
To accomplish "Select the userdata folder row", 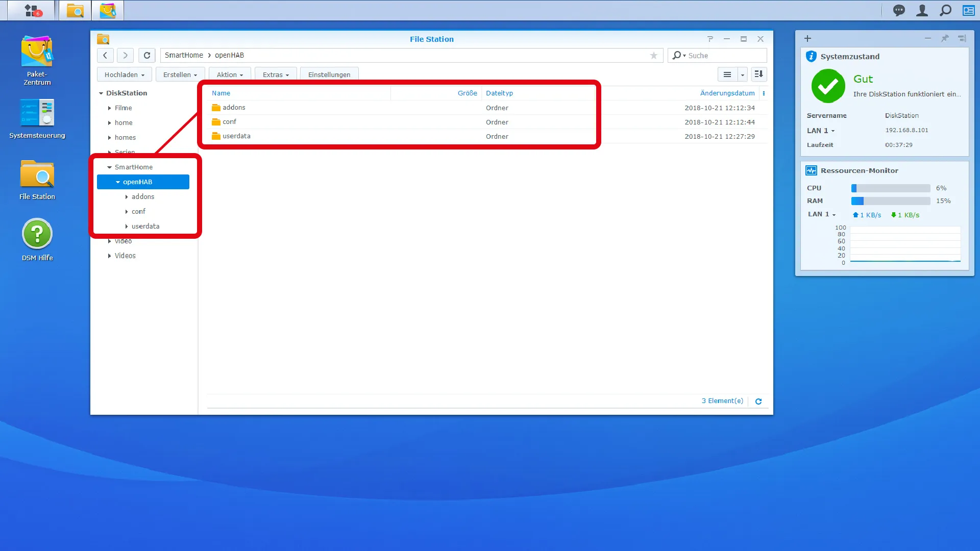I will pos(487,136).
